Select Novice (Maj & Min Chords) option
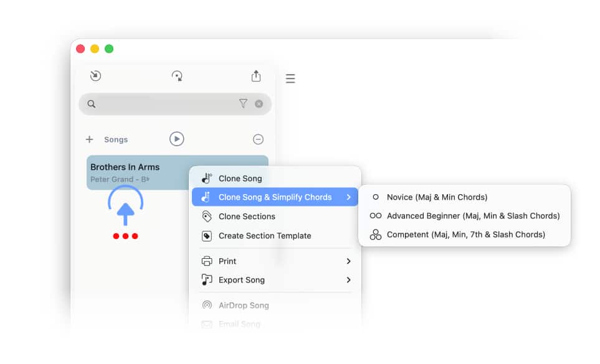This screenshot has height=364, width=600. 464,197
